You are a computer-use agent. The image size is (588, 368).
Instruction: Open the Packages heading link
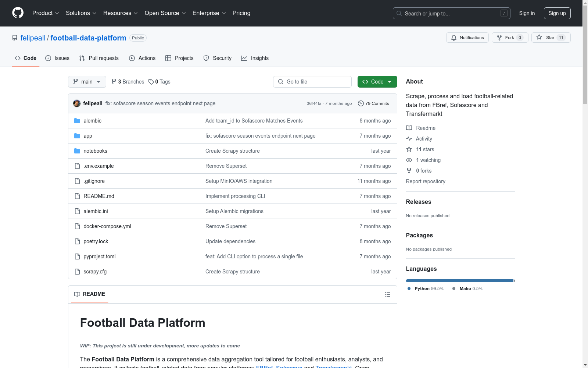click(419, 235)
